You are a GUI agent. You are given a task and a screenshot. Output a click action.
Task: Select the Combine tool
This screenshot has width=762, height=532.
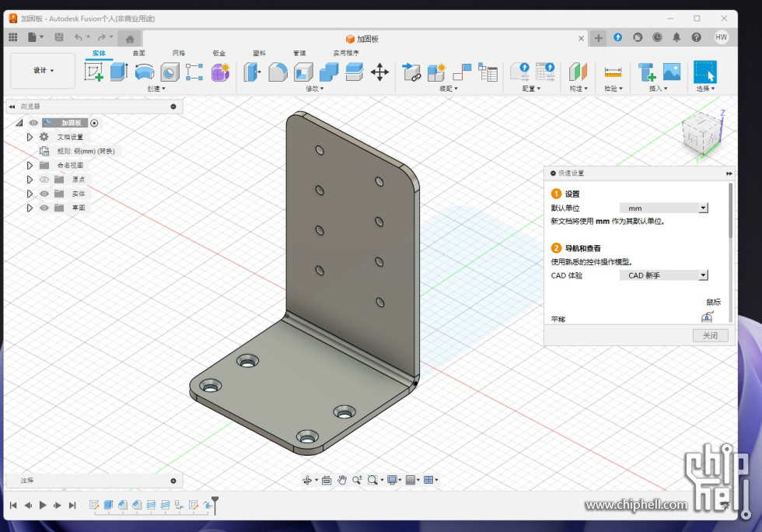coord(329,72)
